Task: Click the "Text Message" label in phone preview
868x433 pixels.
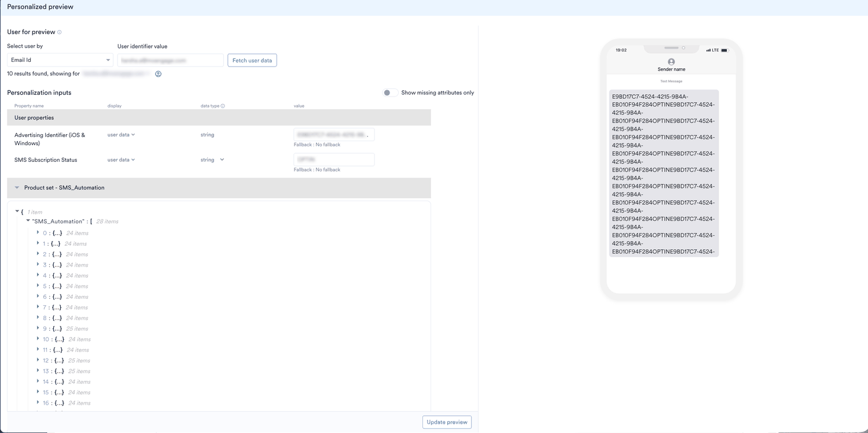Action: point(671,82)
